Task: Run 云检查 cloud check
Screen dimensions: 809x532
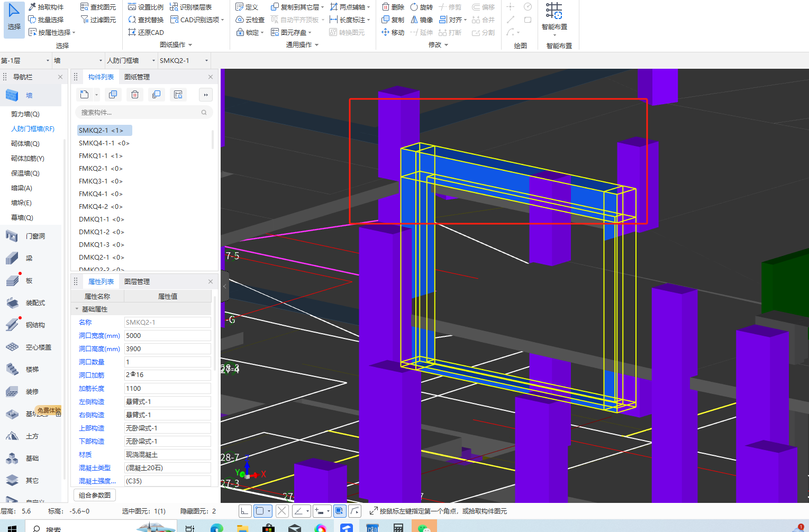Action: click(x=250, y=20)
